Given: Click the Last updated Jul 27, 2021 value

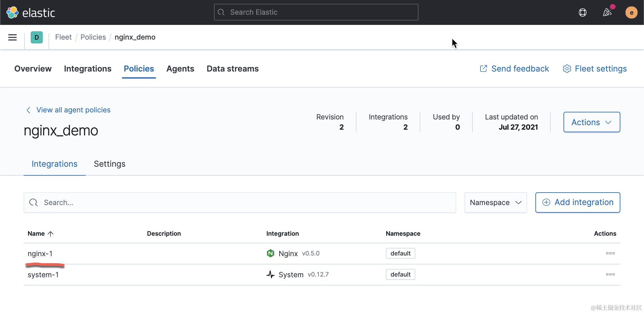Looking at the screenshot, I should click(x=518, y=127).
